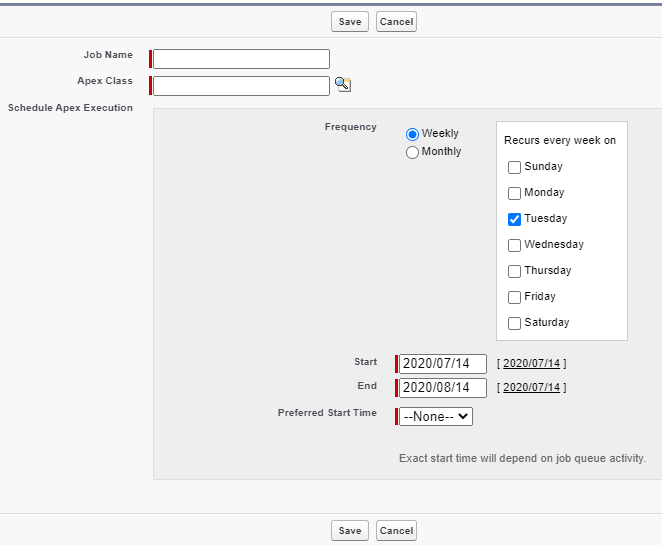Select the Monthly frequency option
This screenshot has width=662, height=545.
412,152
